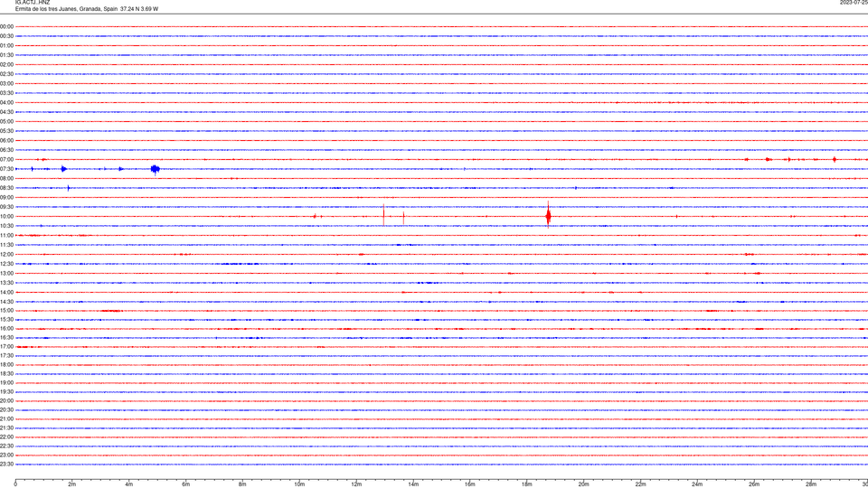Select the 01:00 time row label
This screenshot has height=488, width=868.
tap(6, 45)
